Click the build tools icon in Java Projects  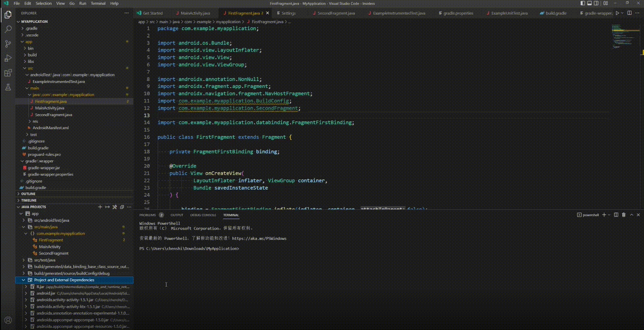[114, 207]
